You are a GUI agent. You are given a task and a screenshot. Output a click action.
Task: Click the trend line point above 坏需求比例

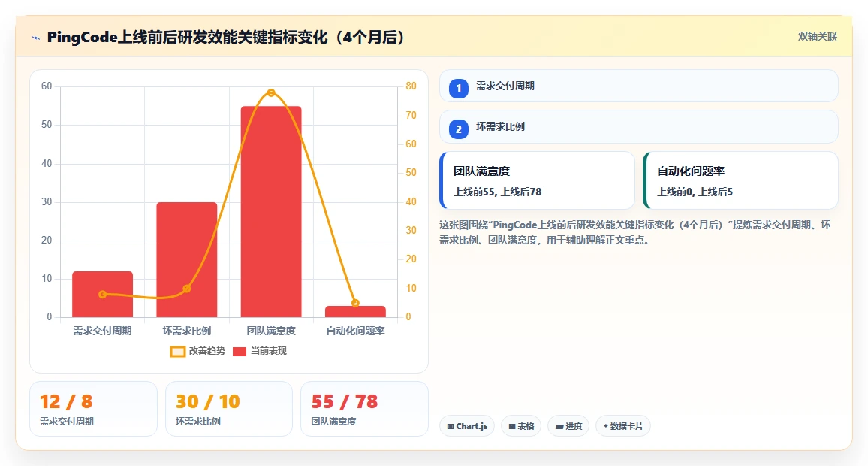(x=186, y=289)
